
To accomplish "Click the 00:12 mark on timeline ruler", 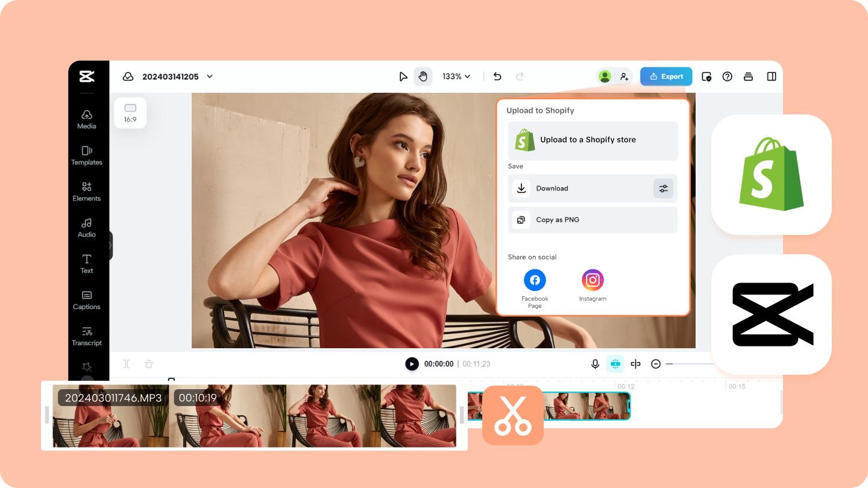I will (626, 386).
